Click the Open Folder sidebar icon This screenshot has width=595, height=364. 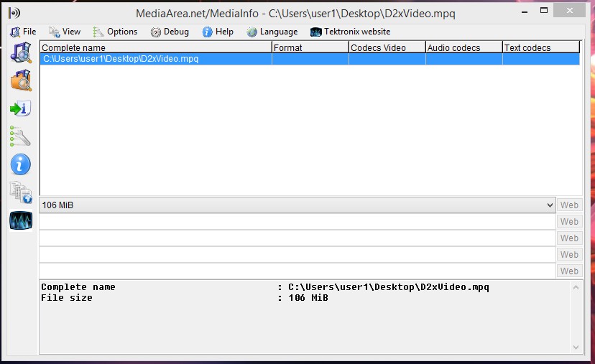(21, 80)
